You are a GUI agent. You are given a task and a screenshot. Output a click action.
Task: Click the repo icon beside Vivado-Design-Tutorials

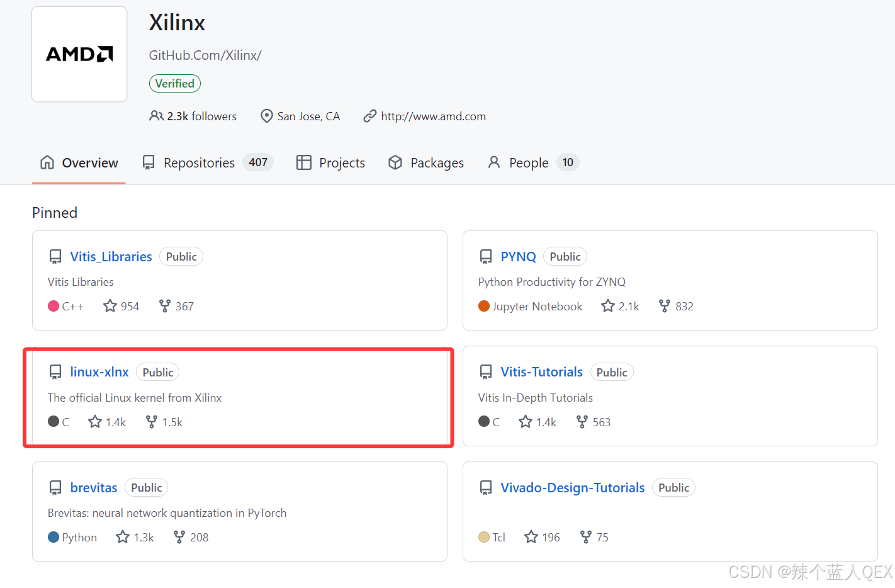486,488
